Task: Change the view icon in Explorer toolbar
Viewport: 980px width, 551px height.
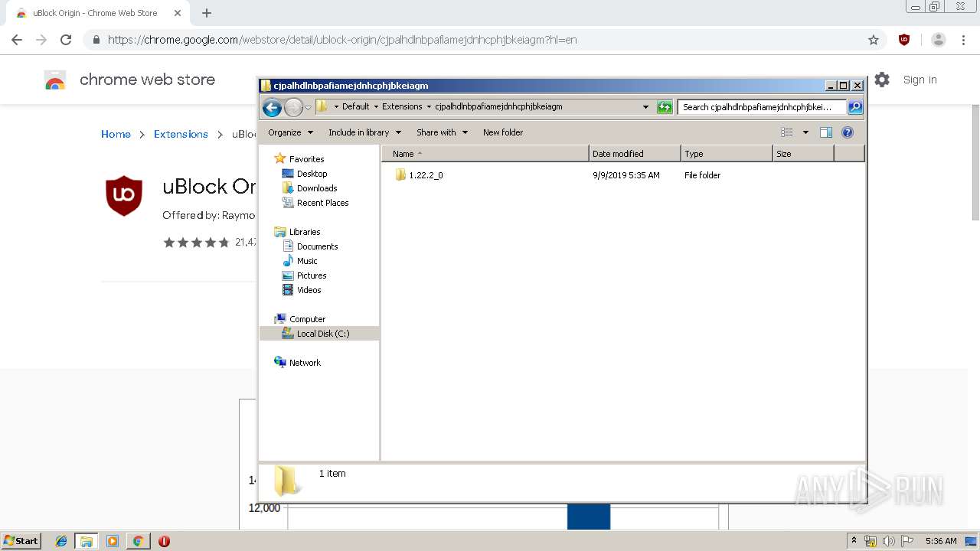Action: [787, 132]
